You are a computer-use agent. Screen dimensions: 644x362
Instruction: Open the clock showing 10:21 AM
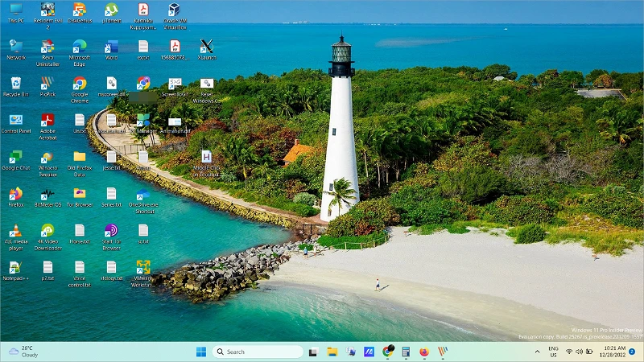(613, 352)
